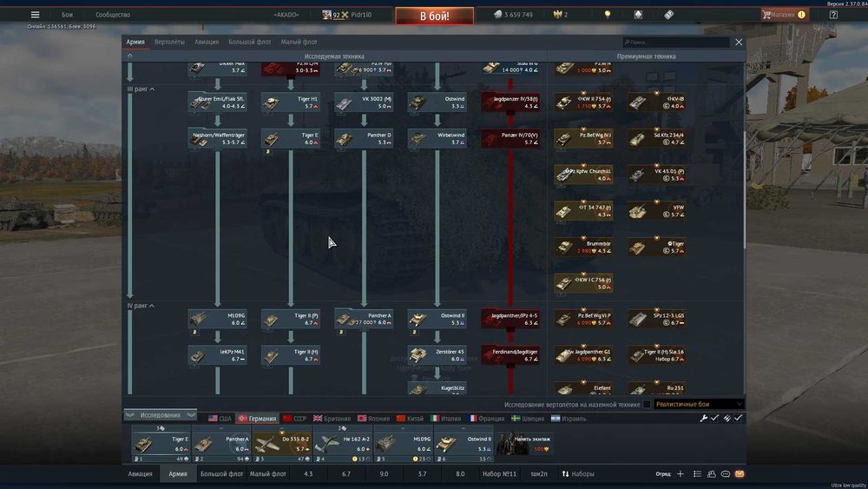This screenshot has height=489, width=868.
Task: Click the vehicle search field
Action: 676,42
